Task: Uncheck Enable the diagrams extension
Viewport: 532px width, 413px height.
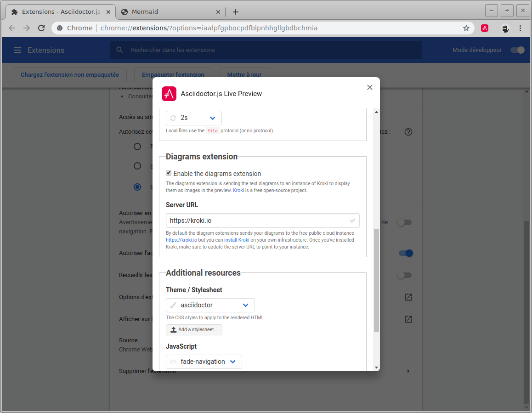Action: pos(169,173)
